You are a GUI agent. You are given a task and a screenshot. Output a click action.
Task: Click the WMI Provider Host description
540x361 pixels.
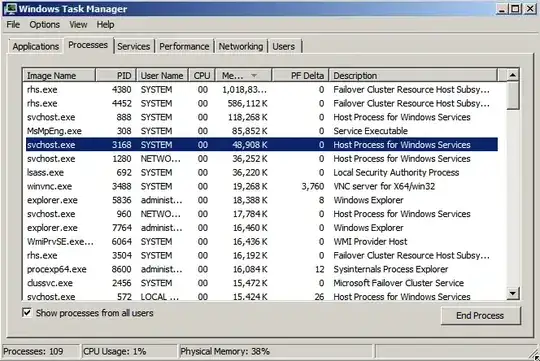(370, 241)
